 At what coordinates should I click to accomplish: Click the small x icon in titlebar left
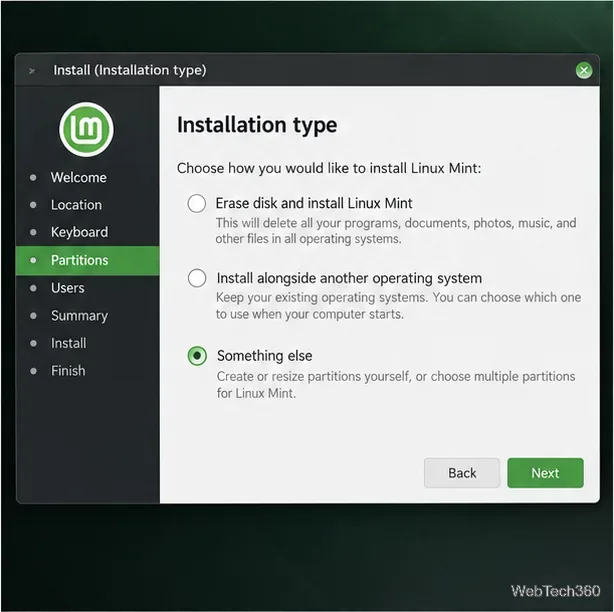pos(32,71)
